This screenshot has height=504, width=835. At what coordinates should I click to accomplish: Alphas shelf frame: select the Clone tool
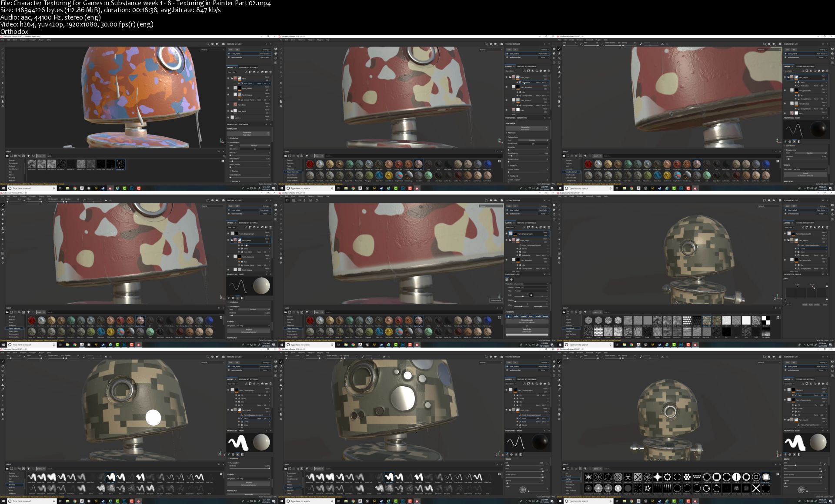point(559,385)
